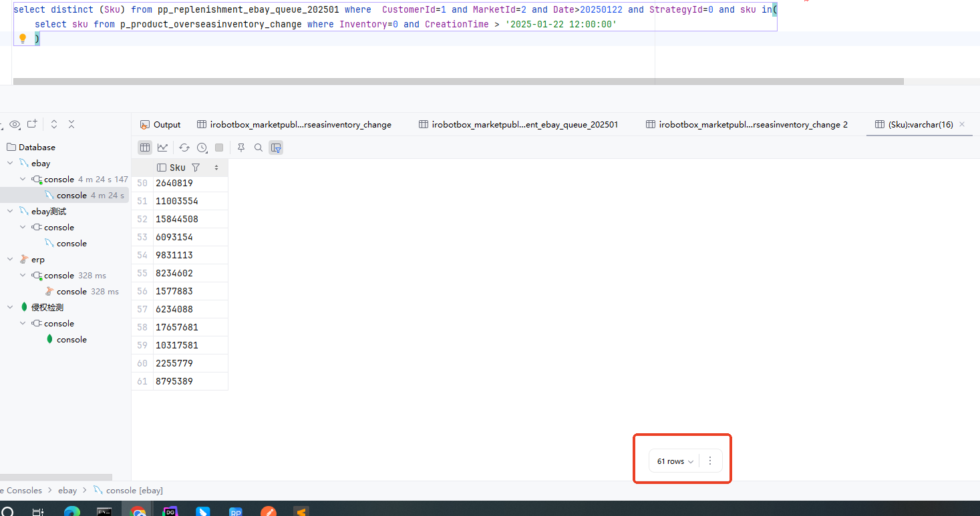Open Google Chrome from the taskbar
980x516 pixels.
138,512
